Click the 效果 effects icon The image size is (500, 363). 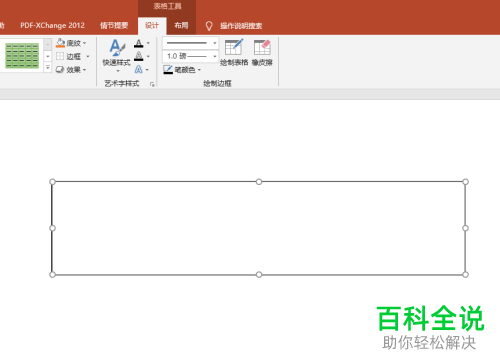click(x=60, y=70)
